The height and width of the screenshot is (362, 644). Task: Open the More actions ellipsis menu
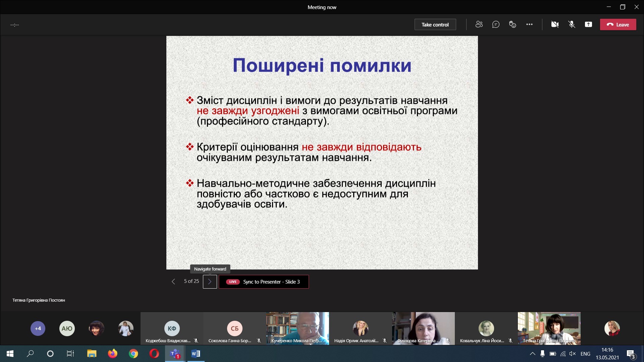[529, 24]
